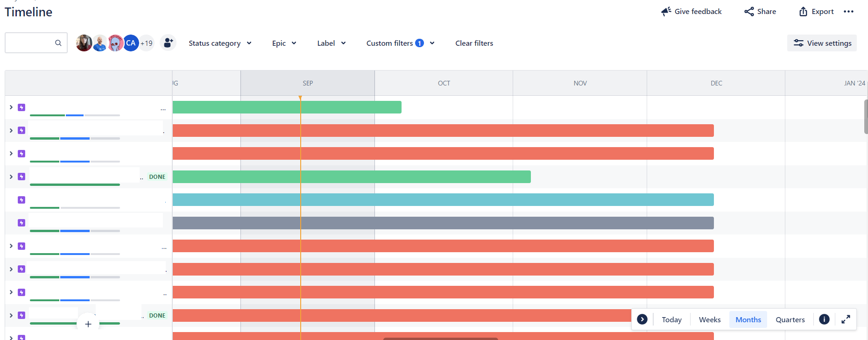
Task: Jump to Today on the timeline
Action: point(671,319)
